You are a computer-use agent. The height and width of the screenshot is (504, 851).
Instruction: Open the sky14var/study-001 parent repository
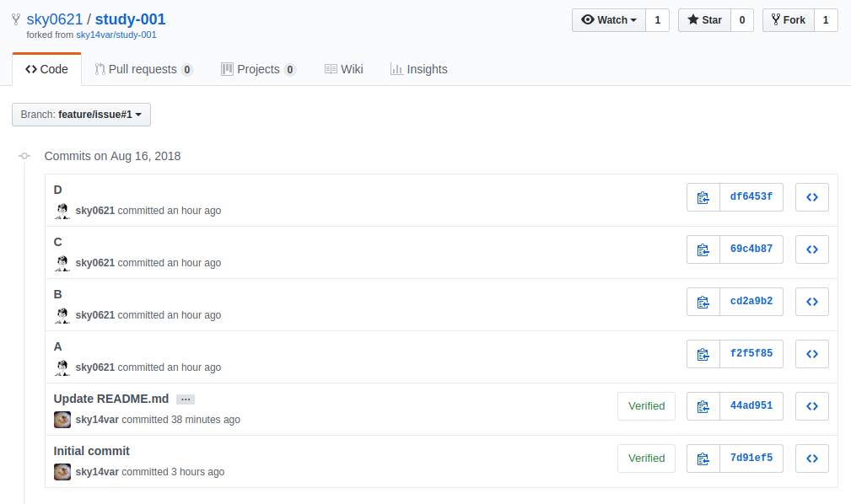pos(116,35)
